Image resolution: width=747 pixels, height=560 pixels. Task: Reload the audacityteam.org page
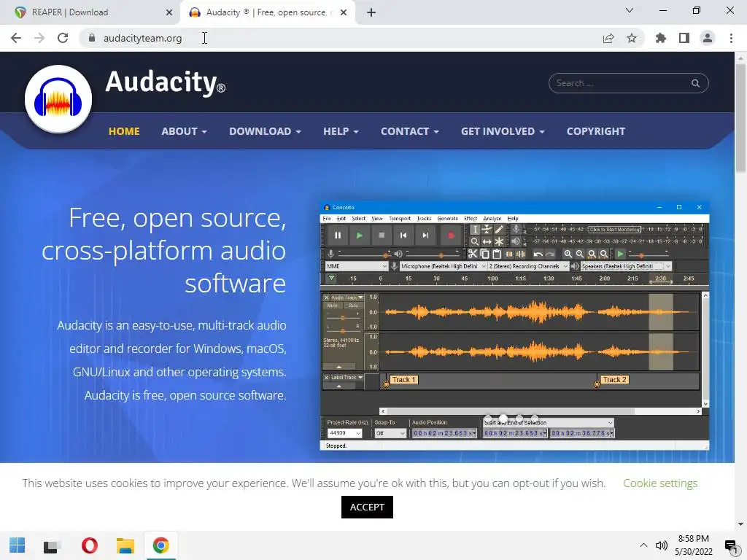[x=63, y=38]
